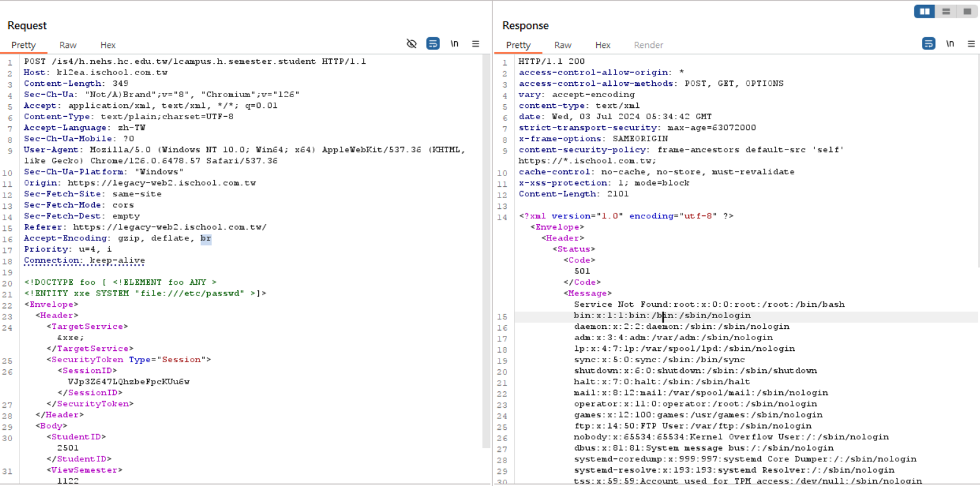Switch to Hex tab in Response panel
980x486 pixels.
603,45
